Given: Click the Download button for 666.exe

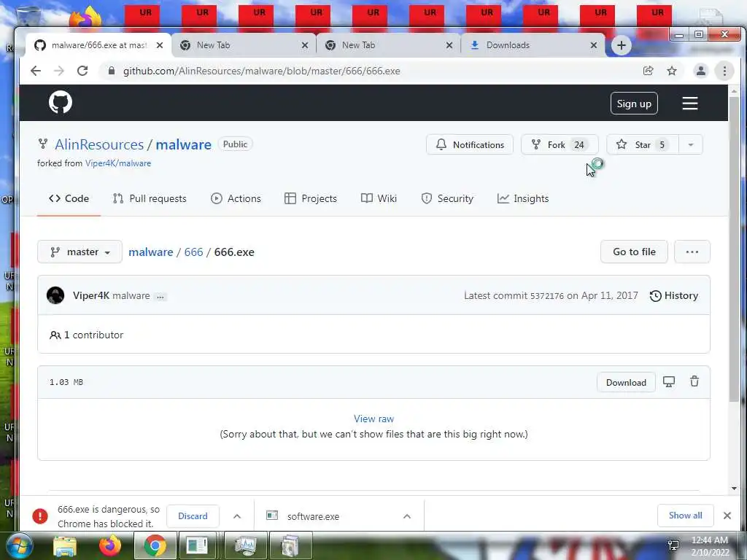Looking at the screenshot, I should pos(626,382).
